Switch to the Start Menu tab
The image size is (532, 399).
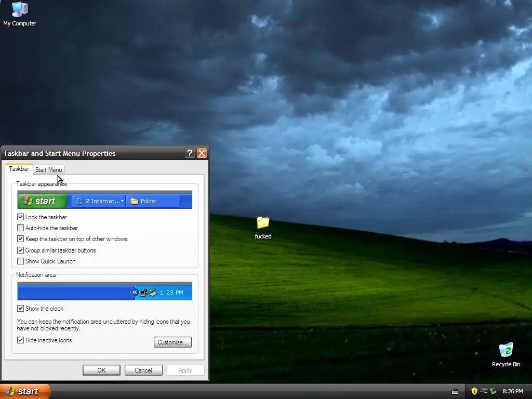pyautogui.click(x=48, y=170)
